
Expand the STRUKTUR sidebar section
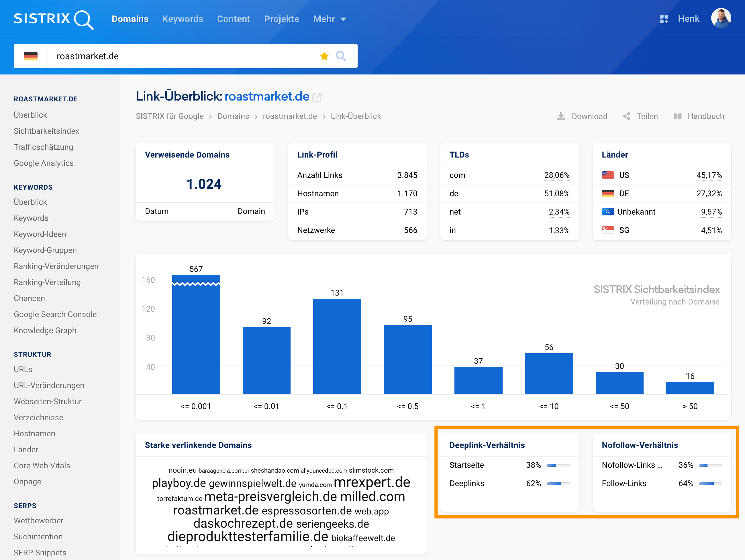tap(32, 354)
